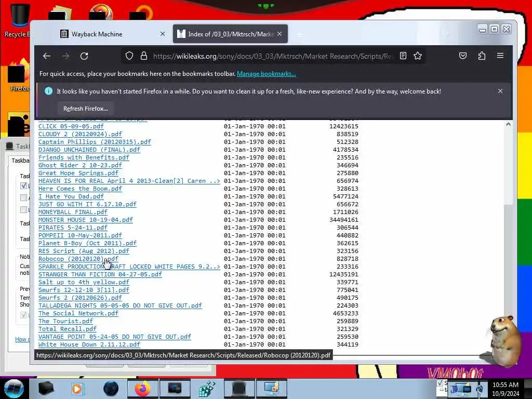Open PIRATES 5-24-11.pdf
The width and height of the screenshot is (532, 399).
73,228
